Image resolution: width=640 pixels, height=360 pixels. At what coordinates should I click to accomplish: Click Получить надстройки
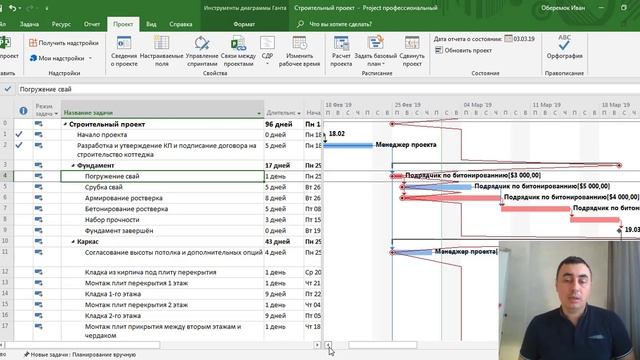(64, 43)
